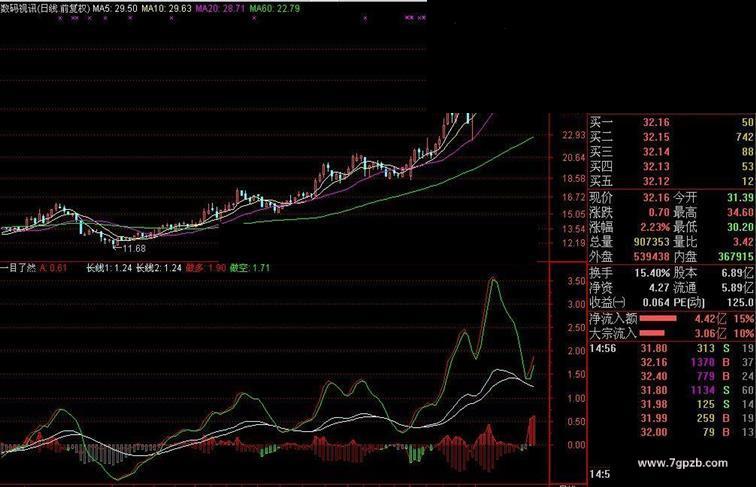Select the MA10: 29.63 indicator label

(x=166, y=9)
